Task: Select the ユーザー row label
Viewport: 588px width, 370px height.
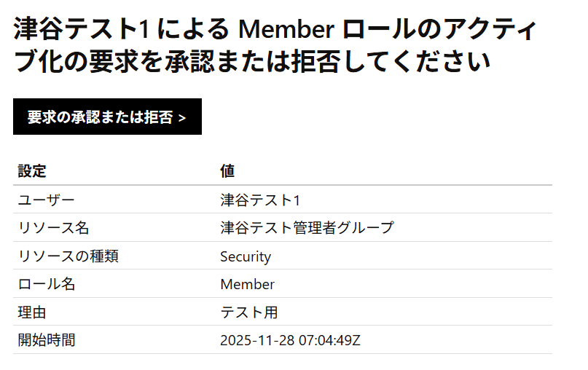Action: 46,200
